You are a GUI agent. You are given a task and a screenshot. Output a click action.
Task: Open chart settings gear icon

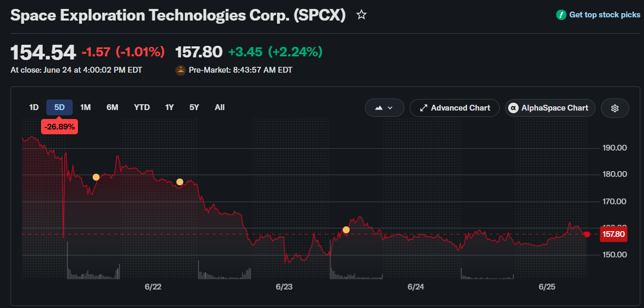pyautogui.click(x=615, y=108)
